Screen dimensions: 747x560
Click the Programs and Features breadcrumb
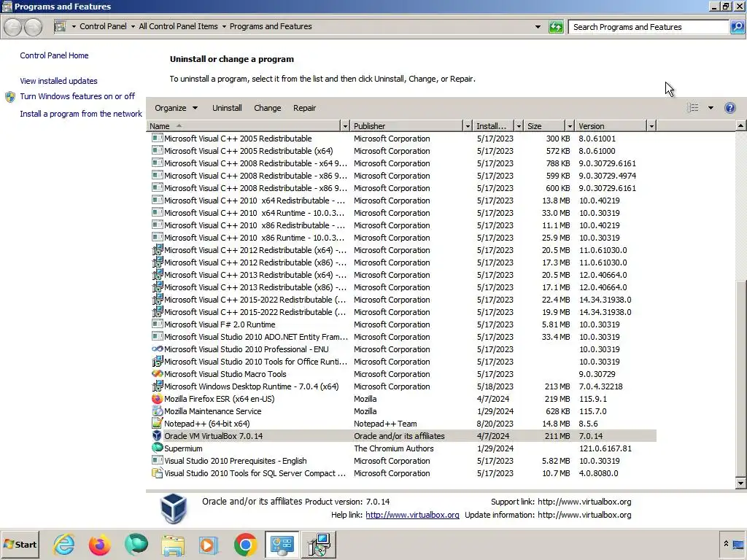(271, 27)
